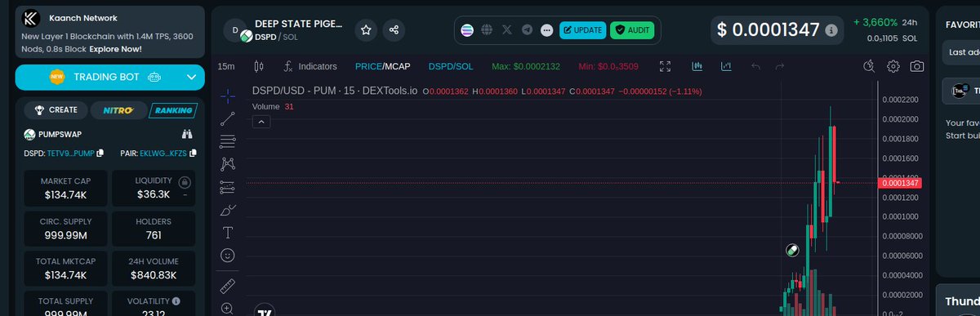Viewport: 980px width, 316px height.
Task: Undo last chart action
Action: tap(755, 66)
